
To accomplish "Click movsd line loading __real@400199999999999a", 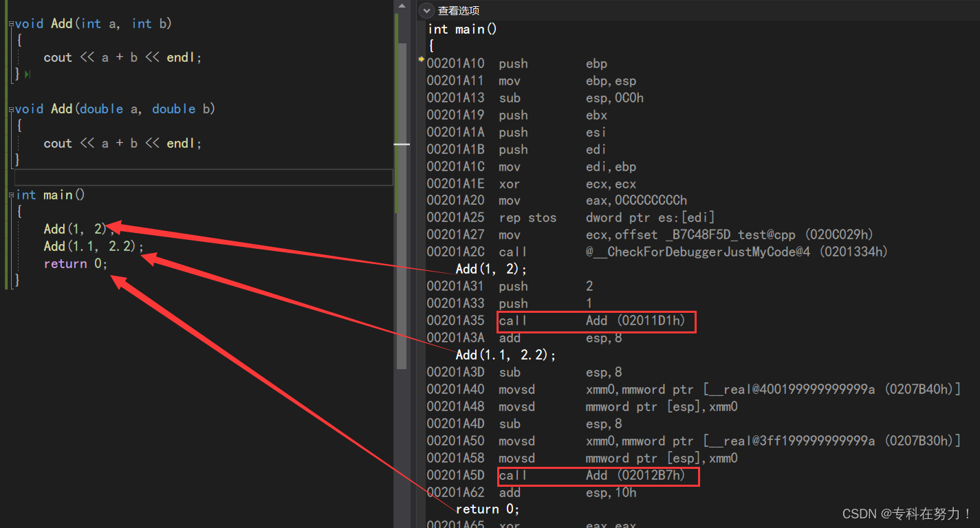I will click(x=694, y=390).
